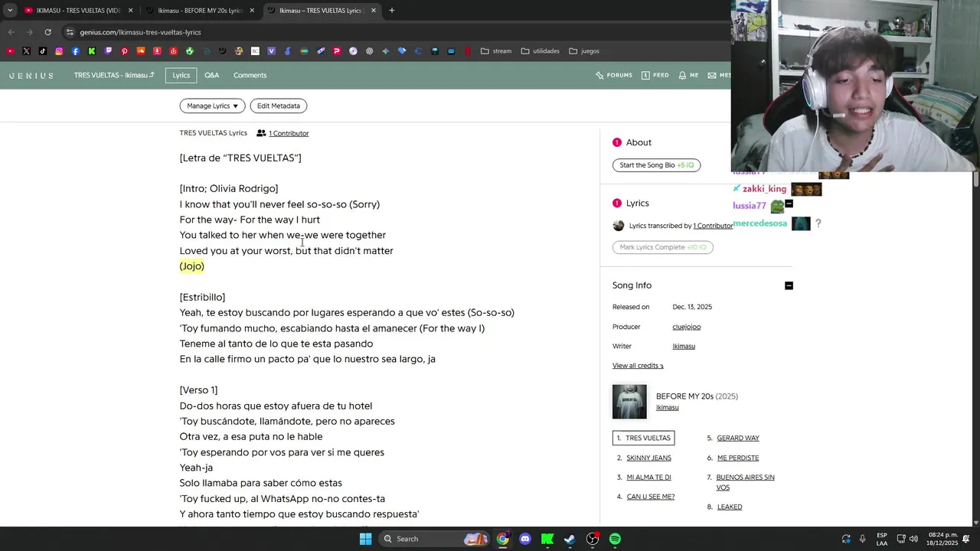Screen dimensions: 980x551
Task: Open the X (Twitter) bookmark icon
Action: (26, 51)
